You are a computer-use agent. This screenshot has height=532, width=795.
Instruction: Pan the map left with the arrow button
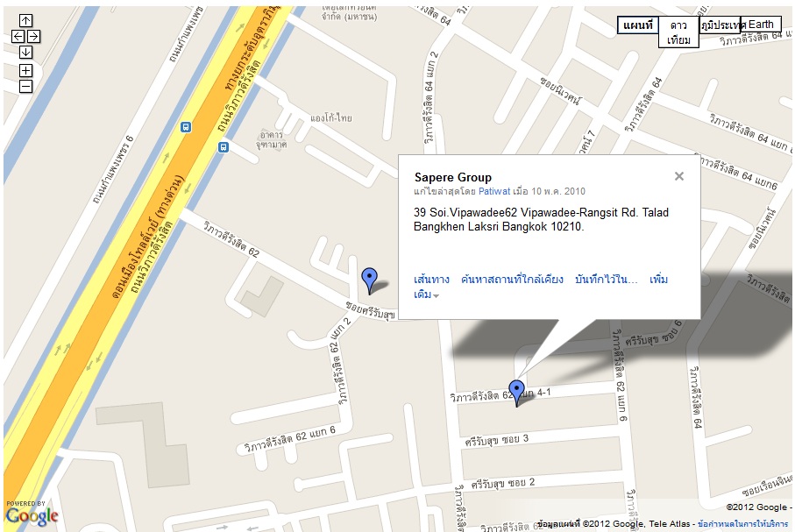[x=18, y=36]
